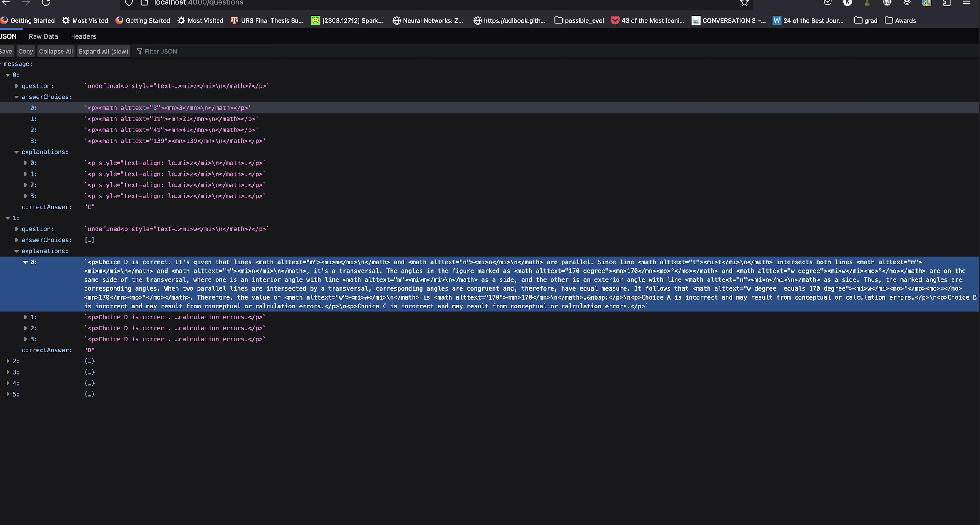This screenshot has height=525, width=980.
Task: Switch to the Headers tab
Action: click(83, 36)
